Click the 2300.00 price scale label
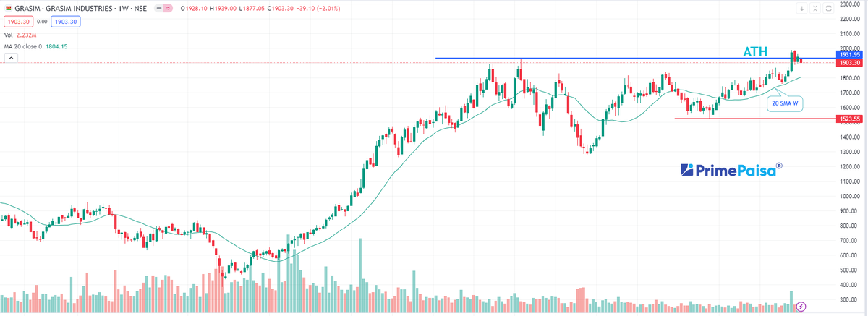The width and height of the screenshot is (868, 316). click(849, 5)
